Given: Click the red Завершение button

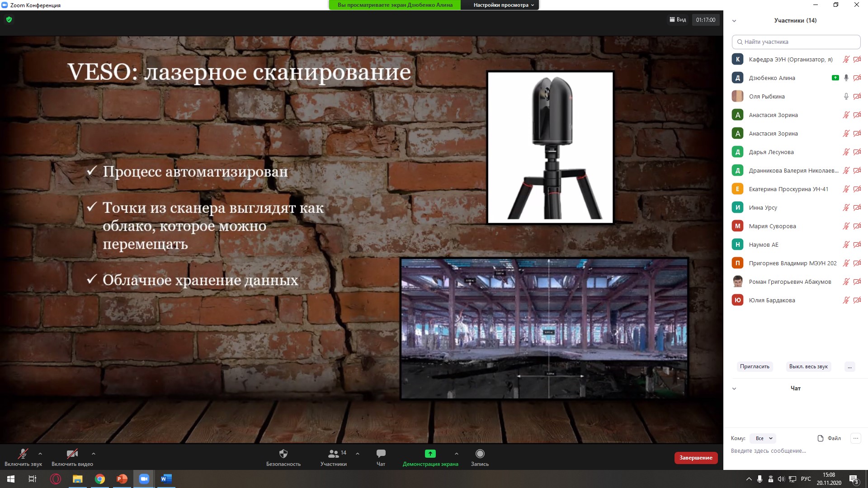Looking at the screenshot, I should pyautogui.click(x=696, y=458).
